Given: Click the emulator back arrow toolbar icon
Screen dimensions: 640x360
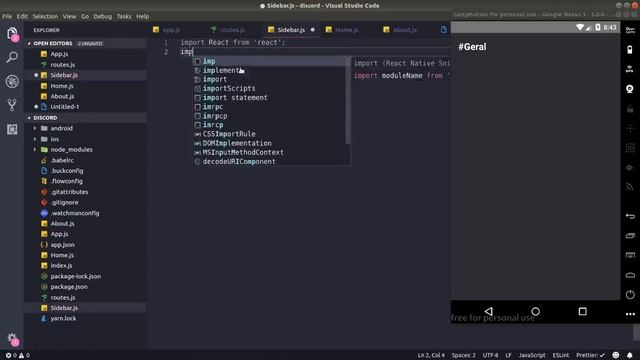Looking at the screenshot, I should click(x=630, y=216).
